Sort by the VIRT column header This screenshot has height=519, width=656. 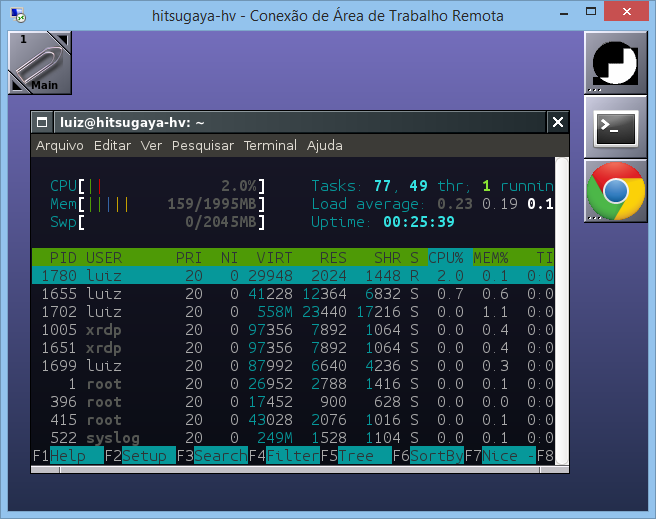(x=274, y=258)
